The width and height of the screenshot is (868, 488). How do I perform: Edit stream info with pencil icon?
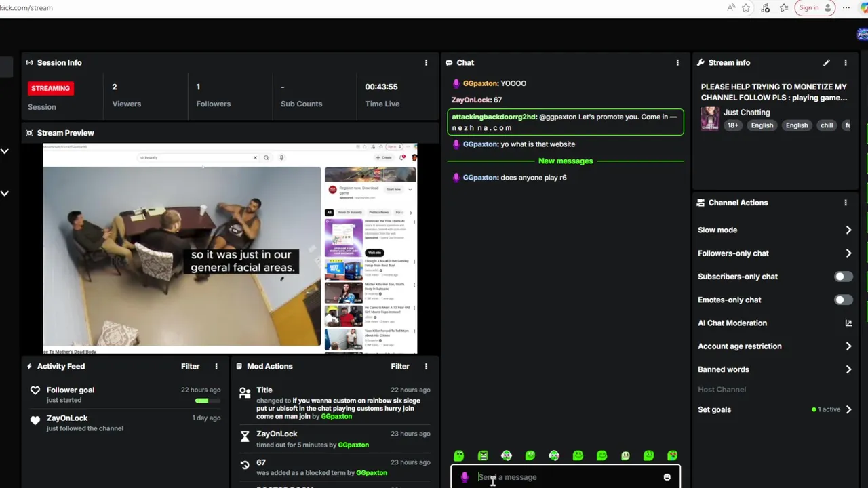click(x=827, y=62)
